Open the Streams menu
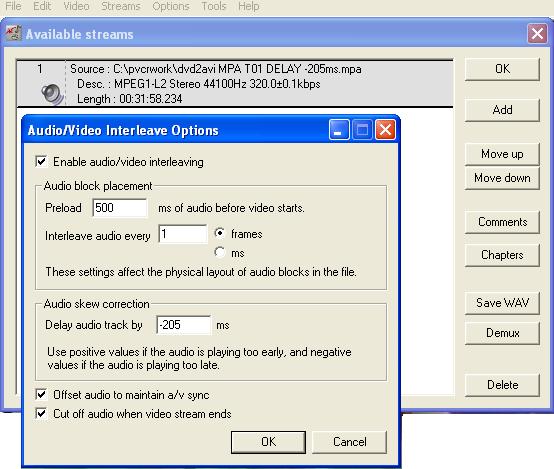 120,6
